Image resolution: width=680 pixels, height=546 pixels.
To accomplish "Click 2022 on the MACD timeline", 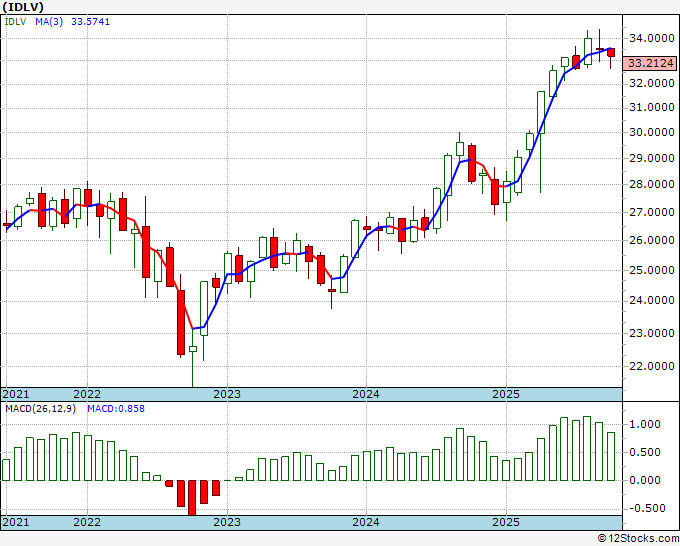I will pyautogui.click(x=87, y=522).
